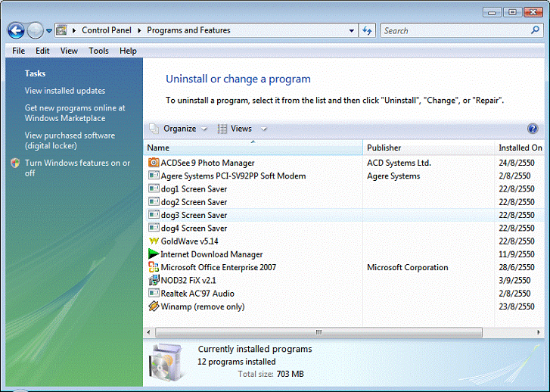Screen dimensions: 550x392
Task: Click the dog1 Screen Saver icon
Action: [154, 188]
